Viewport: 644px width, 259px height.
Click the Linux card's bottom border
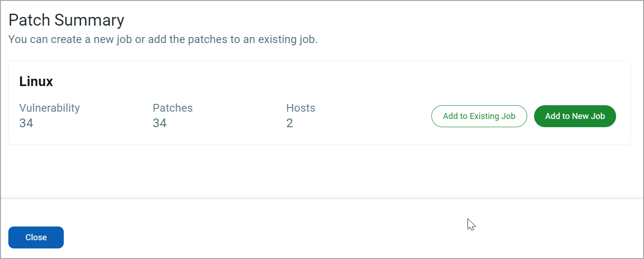tap(321, 144)
